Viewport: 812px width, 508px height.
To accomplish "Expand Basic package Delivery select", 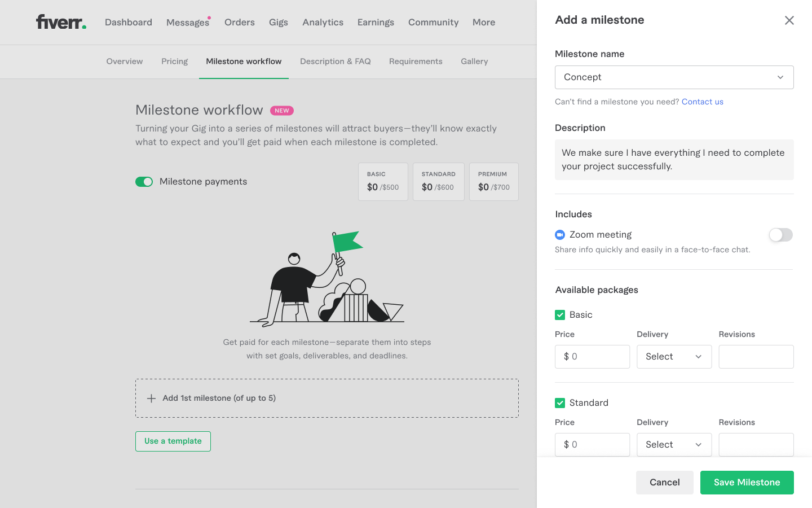I will pyautogui.click(x=674, y=357).
